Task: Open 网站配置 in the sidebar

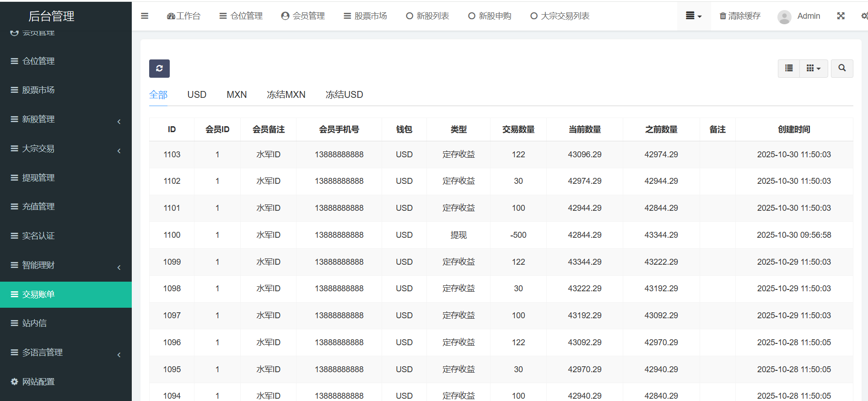Action: tap(38, 382)
